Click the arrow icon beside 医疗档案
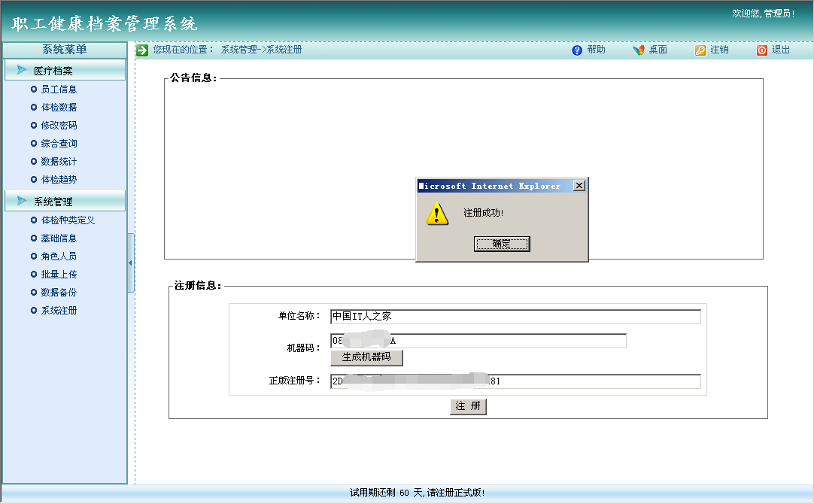This screenshot has width=814, height=504. pos(22,70)
